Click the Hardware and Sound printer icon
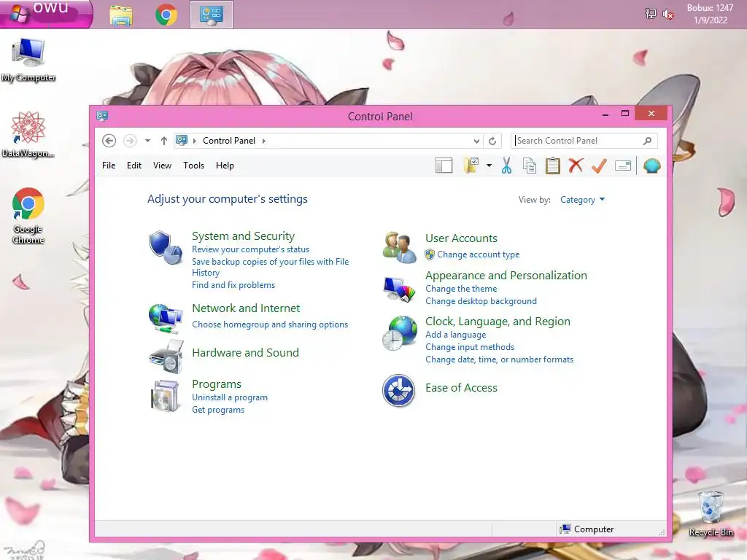 coord(166,357)
